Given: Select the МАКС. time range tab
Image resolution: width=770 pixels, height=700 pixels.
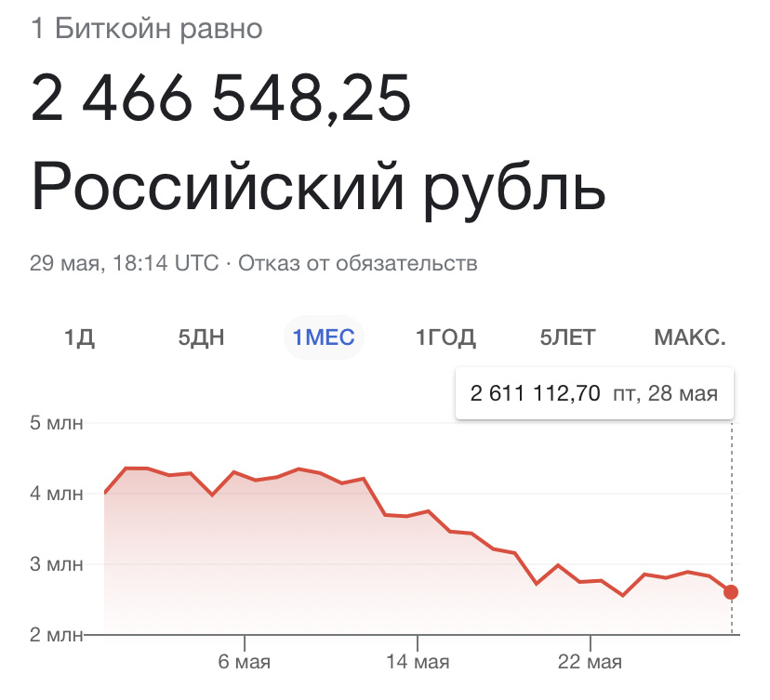Looking at the screenshot, I should coord(691,337).
